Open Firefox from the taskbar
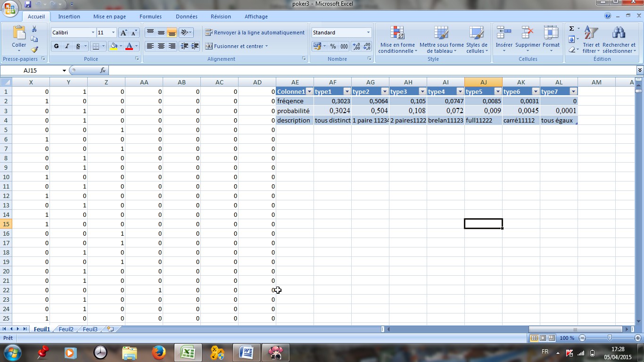Screen dimensions: 644x362 tap(159, 352)
